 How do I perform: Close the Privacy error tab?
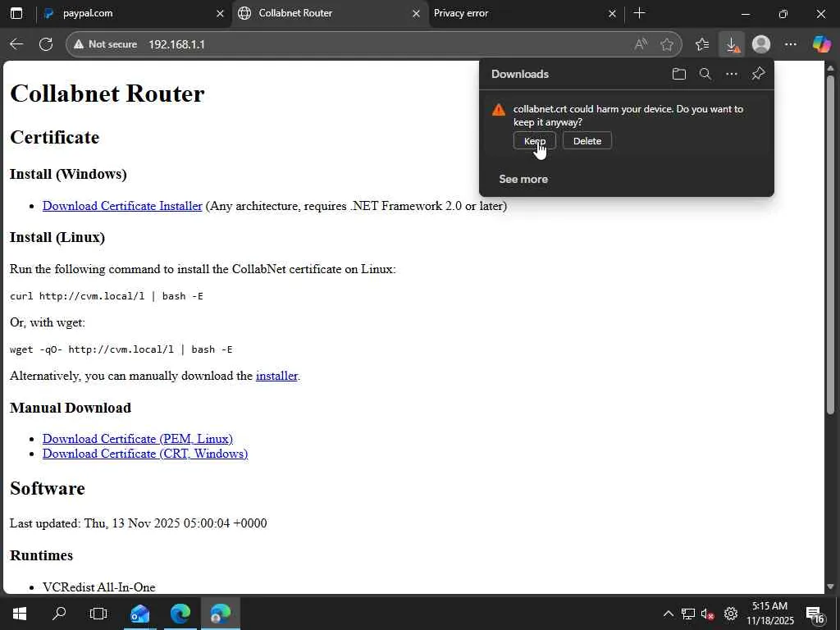coord(612,14)
